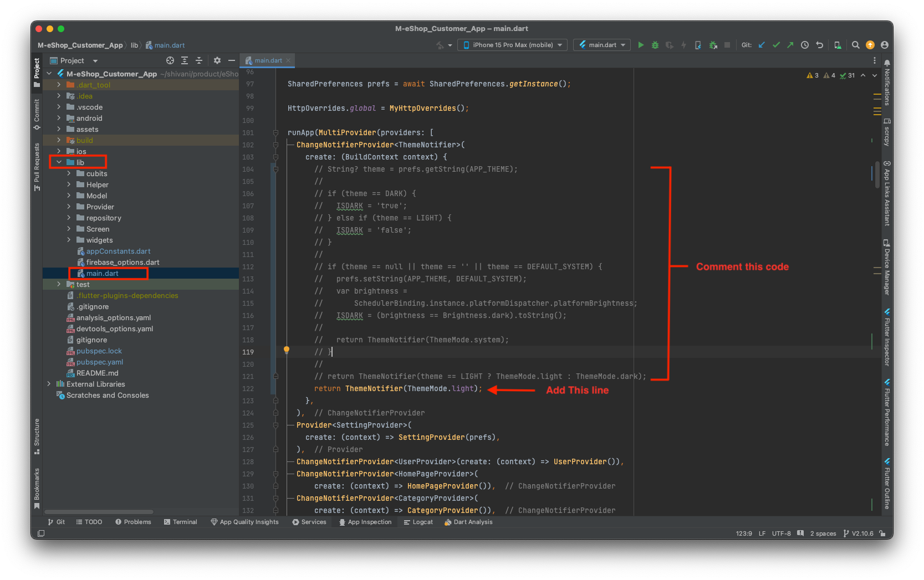Jump to next highlighted error arrow
924x580 pixels.
pos(875,75)
